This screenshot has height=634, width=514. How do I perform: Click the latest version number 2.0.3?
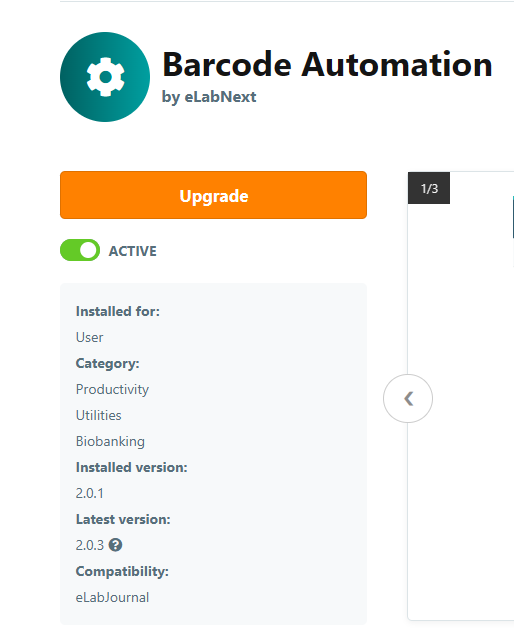click(x=89, y=545)
